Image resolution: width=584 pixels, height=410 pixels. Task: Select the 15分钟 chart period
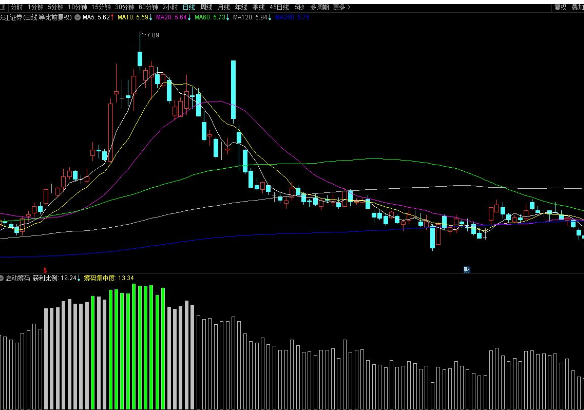[101, 7]
